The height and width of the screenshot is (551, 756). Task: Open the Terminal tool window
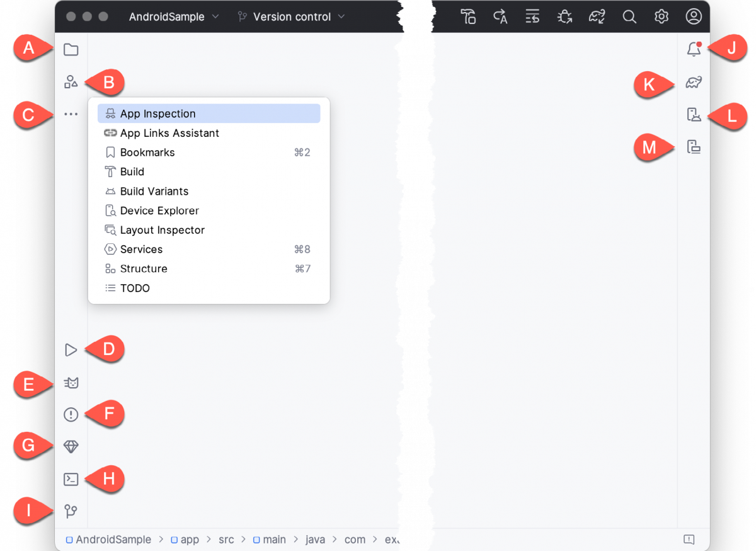coord(71,479)
